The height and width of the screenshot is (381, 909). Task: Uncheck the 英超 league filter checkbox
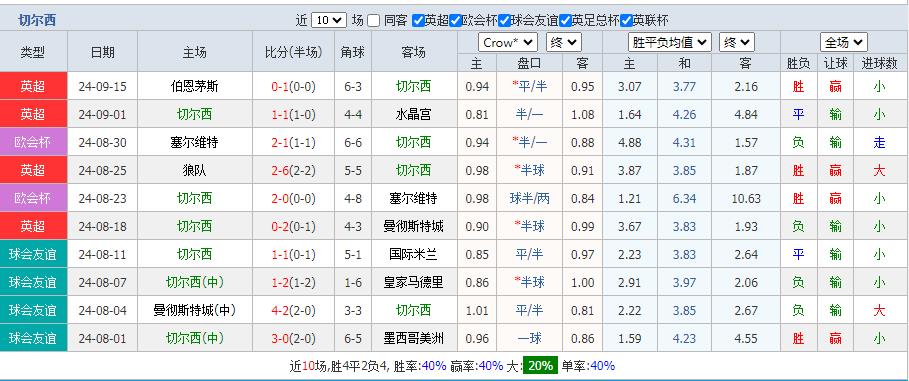click(418, 21)
